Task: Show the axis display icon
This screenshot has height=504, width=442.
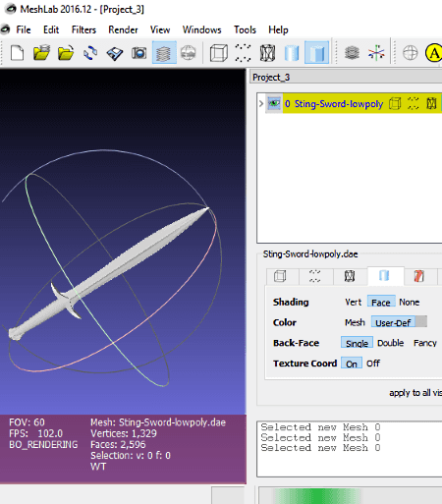Action: click(x=376, y=53)
